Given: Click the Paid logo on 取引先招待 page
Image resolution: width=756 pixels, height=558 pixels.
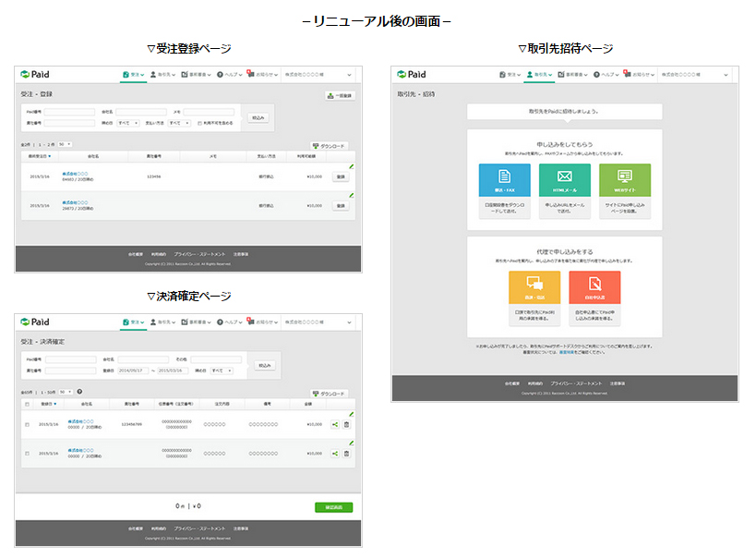Looking at the screenshot, I should [x=412, y=74].
